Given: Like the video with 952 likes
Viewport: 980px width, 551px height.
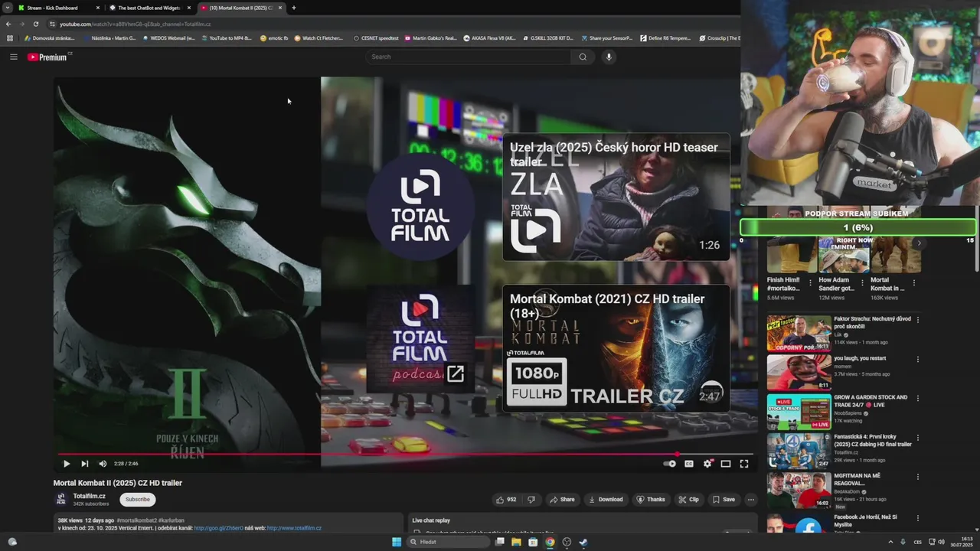Looking at the screenshot, I should click(506, 500).
